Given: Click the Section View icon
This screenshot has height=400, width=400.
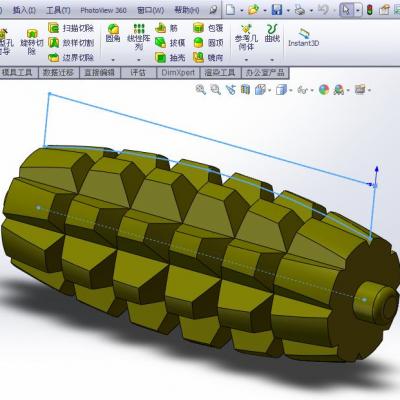Looking at the screenshot, I should point(245,89).
